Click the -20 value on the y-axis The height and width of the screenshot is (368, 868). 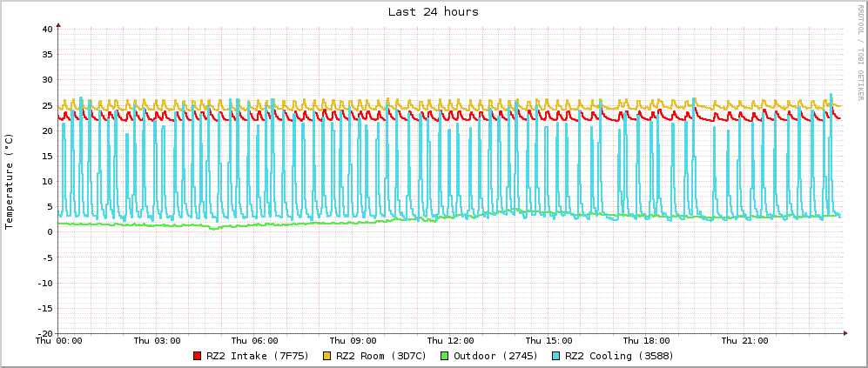point(44,334)
